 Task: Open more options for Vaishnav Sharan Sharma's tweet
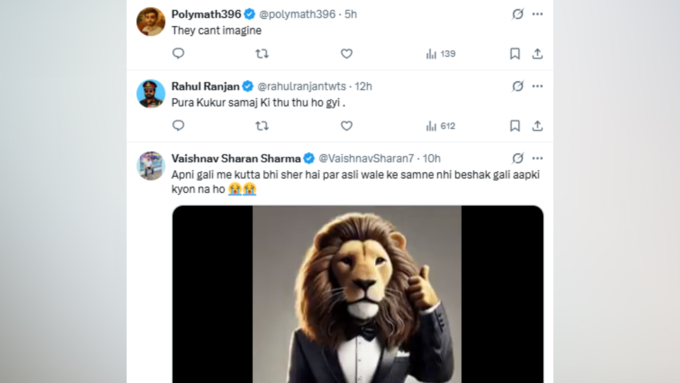click(537, 158)
